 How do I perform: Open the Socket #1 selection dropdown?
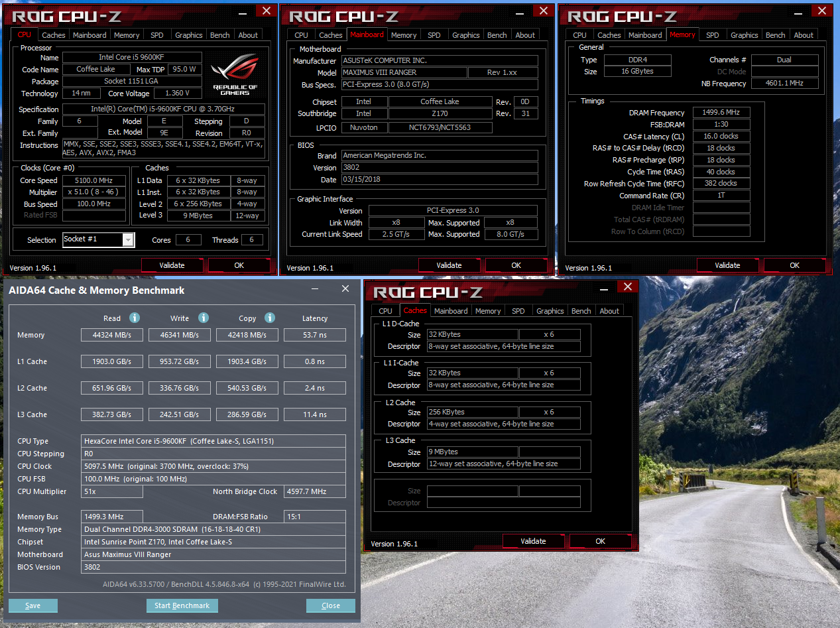pos(128,239)
